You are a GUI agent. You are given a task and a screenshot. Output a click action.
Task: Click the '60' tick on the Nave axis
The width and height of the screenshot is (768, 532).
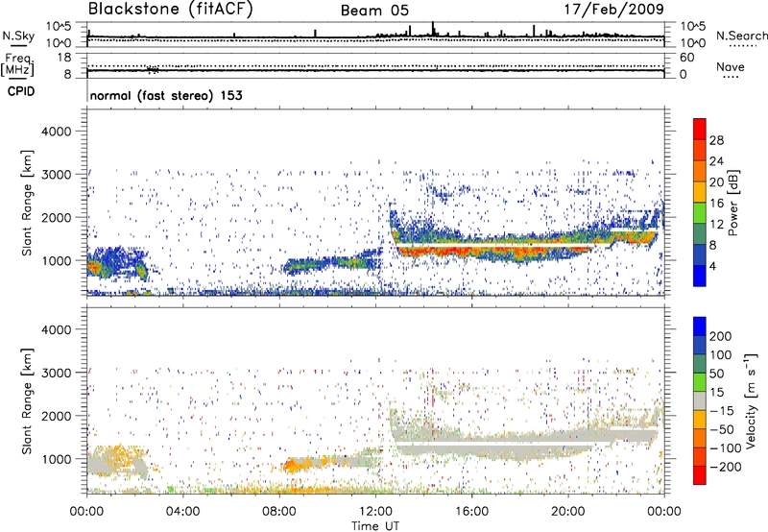686,58
